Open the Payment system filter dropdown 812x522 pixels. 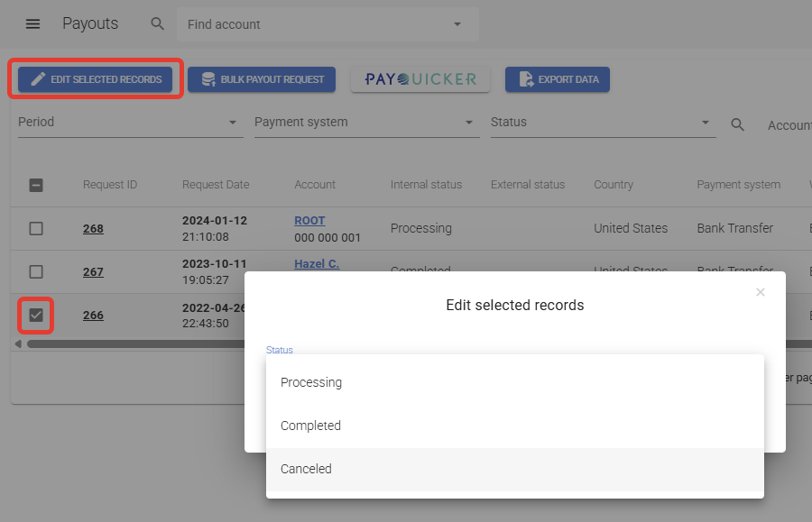[366, 123]
